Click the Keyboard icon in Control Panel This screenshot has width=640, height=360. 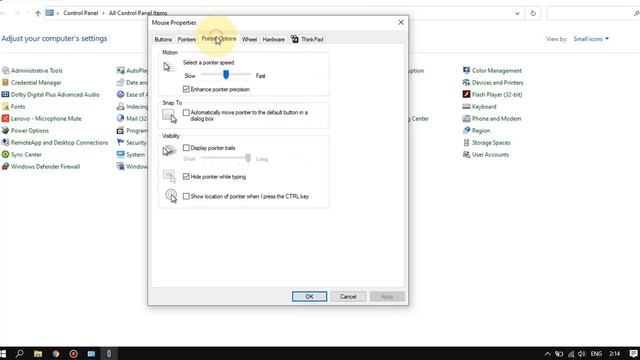click(466, 107)
